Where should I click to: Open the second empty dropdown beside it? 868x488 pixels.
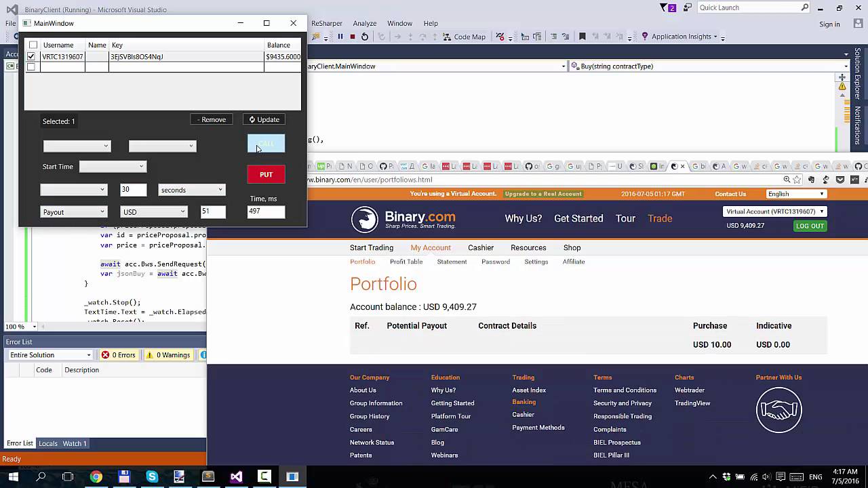coord(162,146)
